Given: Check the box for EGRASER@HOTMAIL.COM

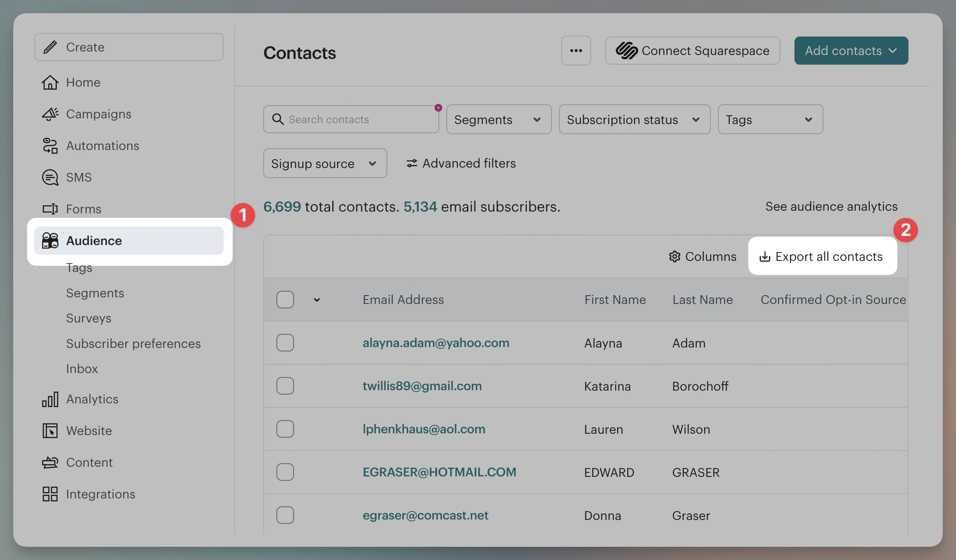Looking at the screenshot, I should tap(285, 472).
